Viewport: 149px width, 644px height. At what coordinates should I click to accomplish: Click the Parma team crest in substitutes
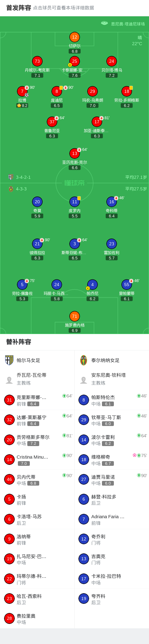9,360
